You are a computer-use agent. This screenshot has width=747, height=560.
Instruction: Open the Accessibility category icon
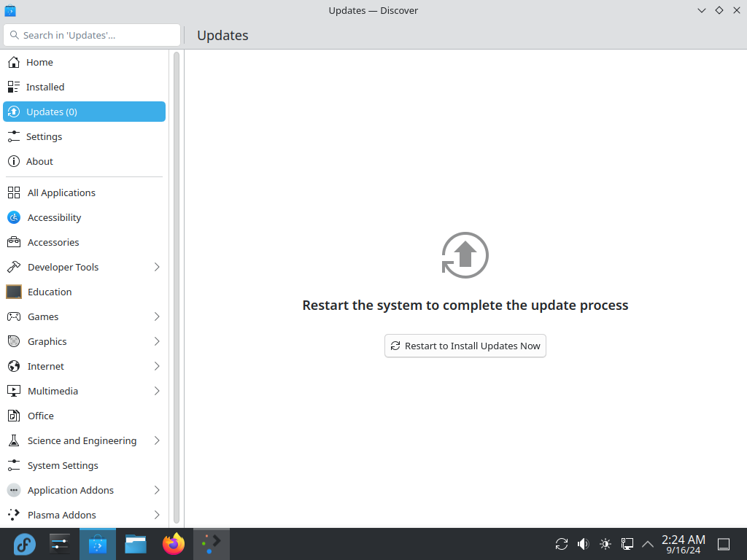coord(14,217)
